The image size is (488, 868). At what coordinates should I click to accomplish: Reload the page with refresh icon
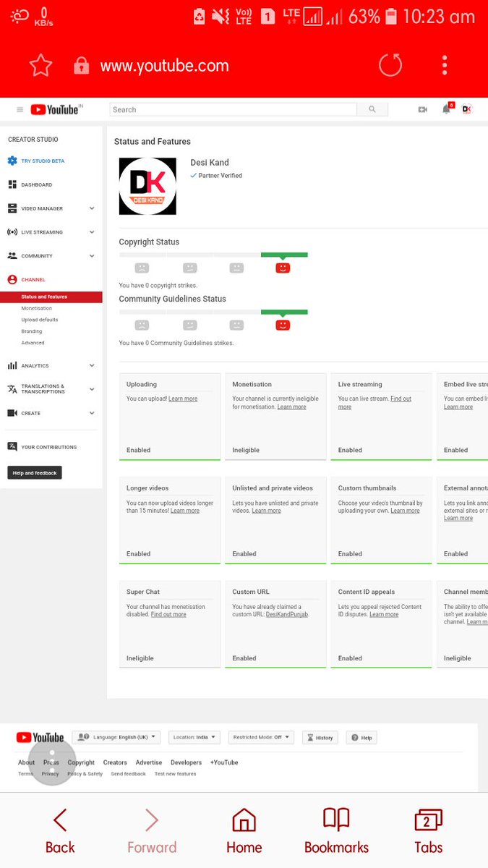click(390, 65)
